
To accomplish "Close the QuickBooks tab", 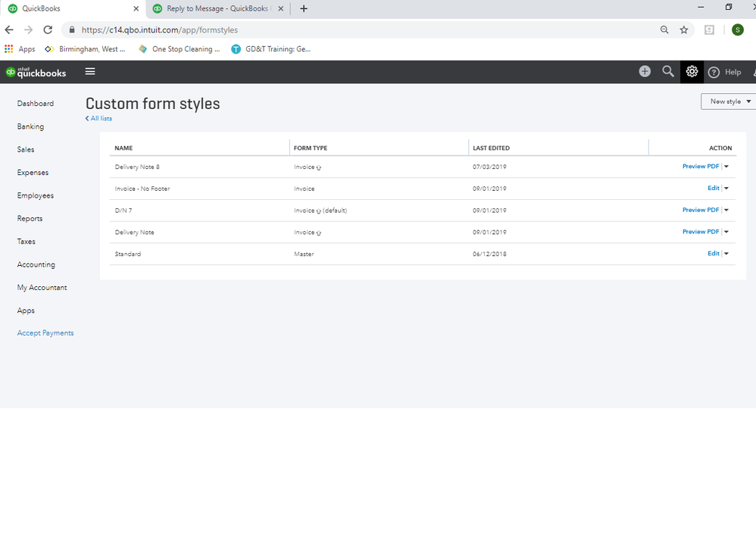I will tap(136, 8).
